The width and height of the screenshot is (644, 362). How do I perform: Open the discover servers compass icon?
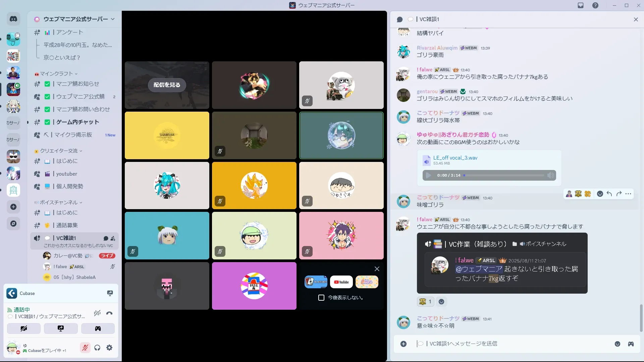pyautogui.click(x=13, y=224)
